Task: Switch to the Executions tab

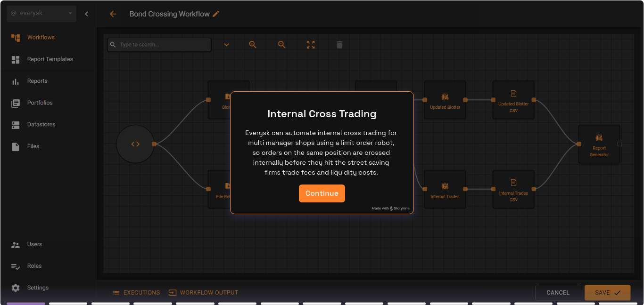Action: pos(136,292)
